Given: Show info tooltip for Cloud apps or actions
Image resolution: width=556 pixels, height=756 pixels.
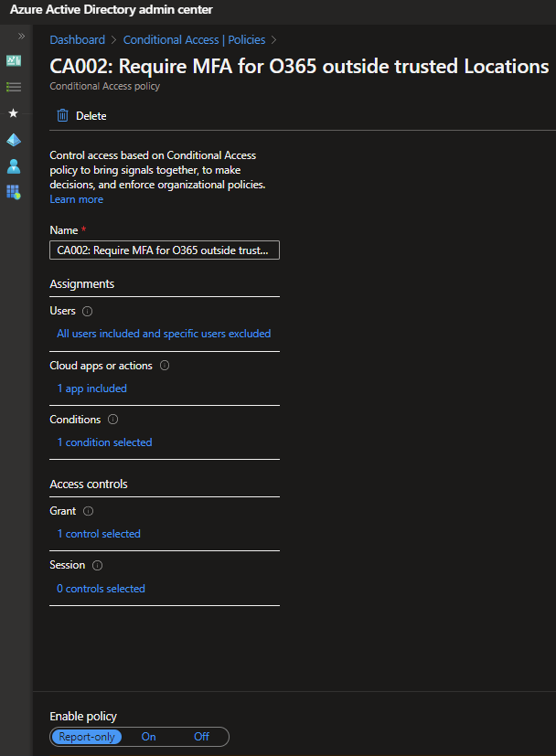Looking at the screenshot, I should click(165, 366).
